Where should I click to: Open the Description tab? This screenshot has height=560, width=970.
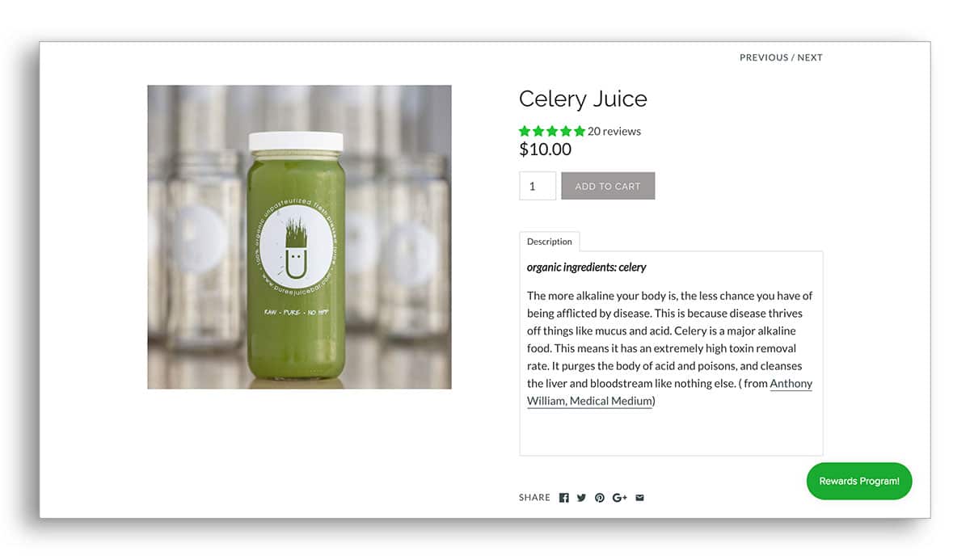[550, 242]
